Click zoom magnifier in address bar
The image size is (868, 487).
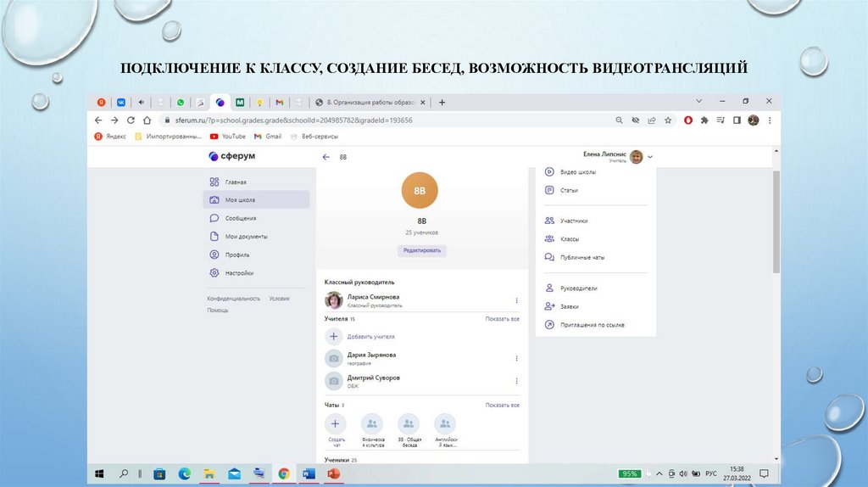[619, 120]
